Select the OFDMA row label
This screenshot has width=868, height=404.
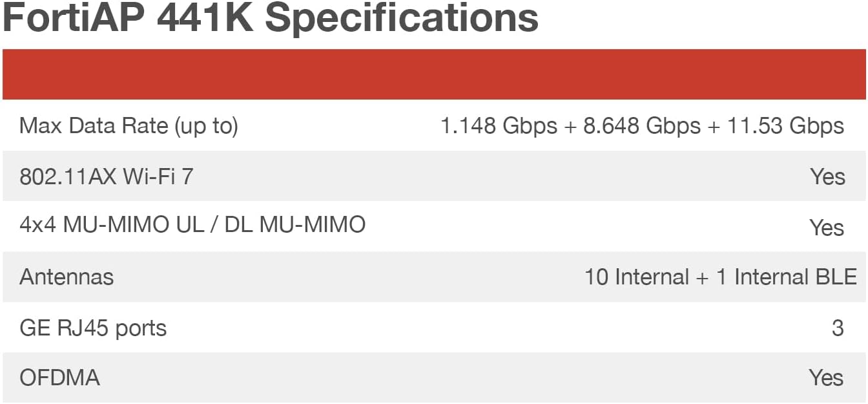click(59, 377)
